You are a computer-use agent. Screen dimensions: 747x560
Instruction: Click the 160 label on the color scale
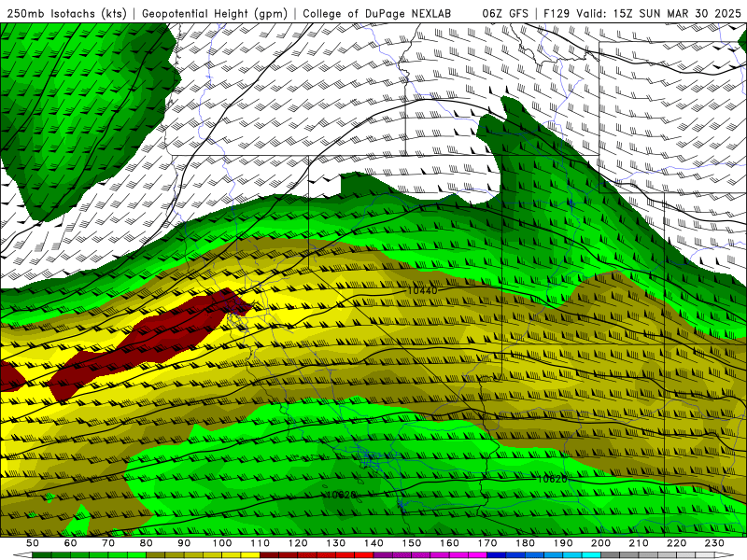450,543
